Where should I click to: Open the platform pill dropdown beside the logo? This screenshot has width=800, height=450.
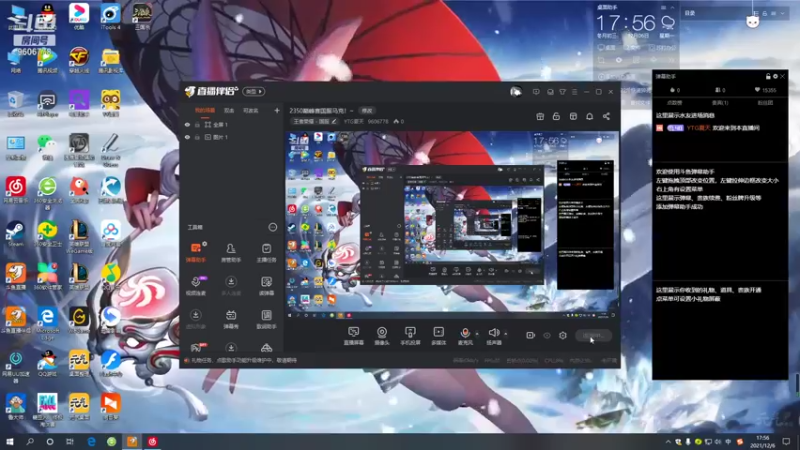pos(254,91)
